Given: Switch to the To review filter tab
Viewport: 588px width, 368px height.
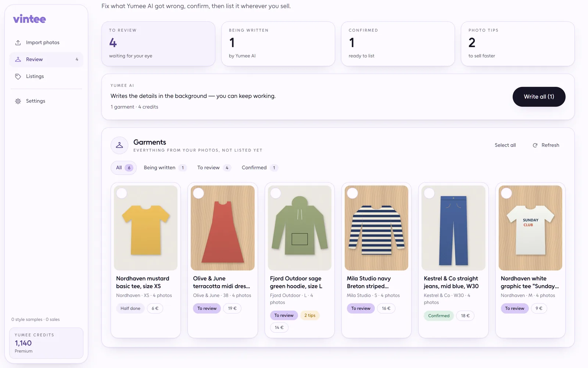Looking at the screenshot, I should (x=214, y=168).
